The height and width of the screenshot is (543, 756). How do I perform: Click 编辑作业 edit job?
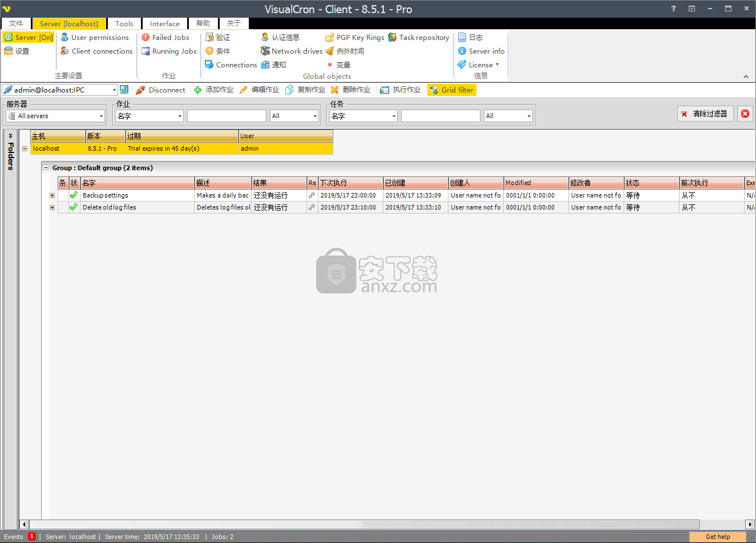(259, 90)
